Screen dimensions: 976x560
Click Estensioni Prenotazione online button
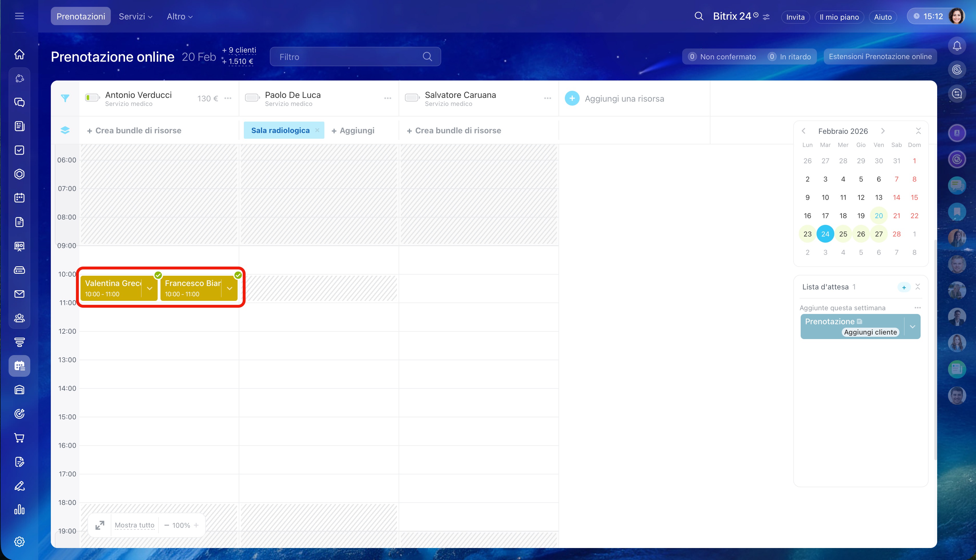click(880, 57)
